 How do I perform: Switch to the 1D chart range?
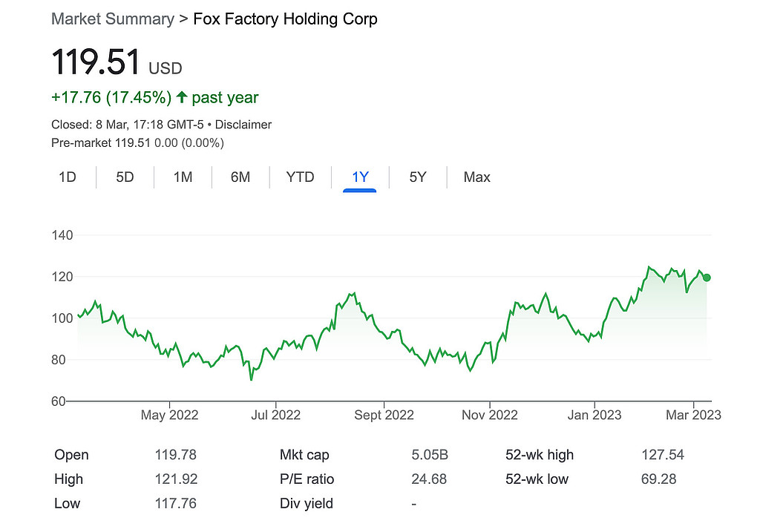[68, 177]
